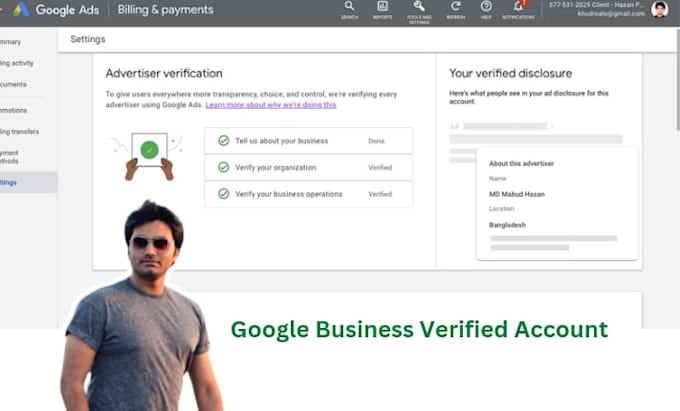The height and width of the screenshot is (411, 680).
Task: Click the verification illustration with green checkmark
Action: 147,156
